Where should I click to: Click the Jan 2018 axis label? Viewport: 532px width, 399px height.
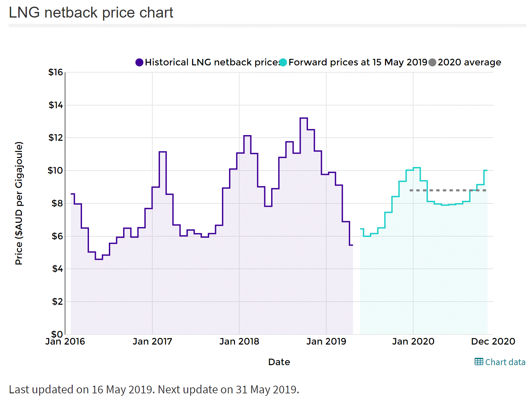coord(239,341)
